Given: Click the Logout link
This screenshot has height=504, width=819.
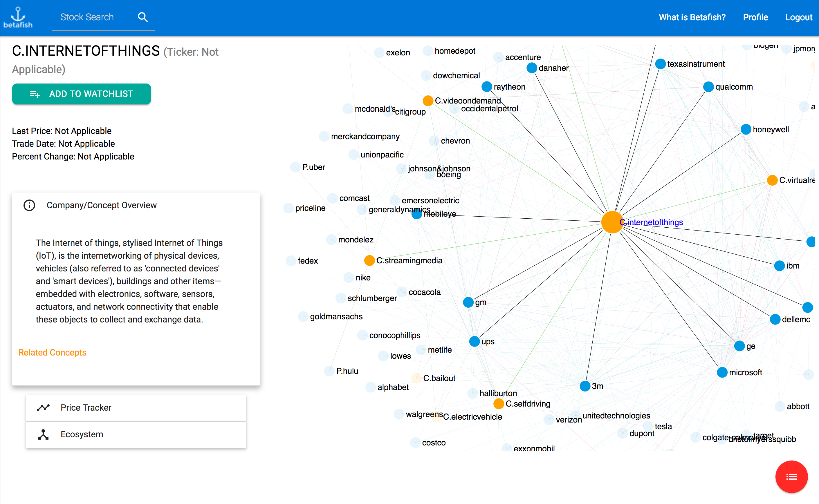Looking at the screenshot, I should [x=798, y=17].
